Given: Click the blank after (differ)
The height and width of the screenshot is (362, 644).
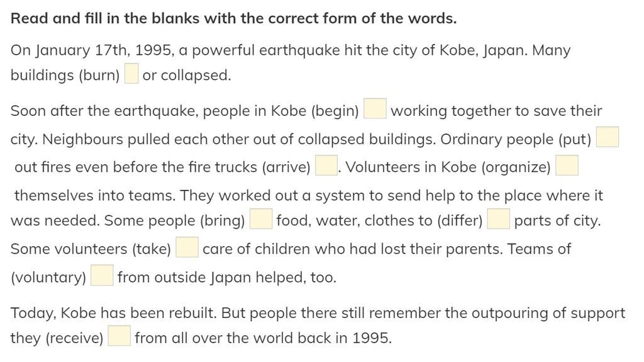Looking at the screenshot, I should click(499, 219).
